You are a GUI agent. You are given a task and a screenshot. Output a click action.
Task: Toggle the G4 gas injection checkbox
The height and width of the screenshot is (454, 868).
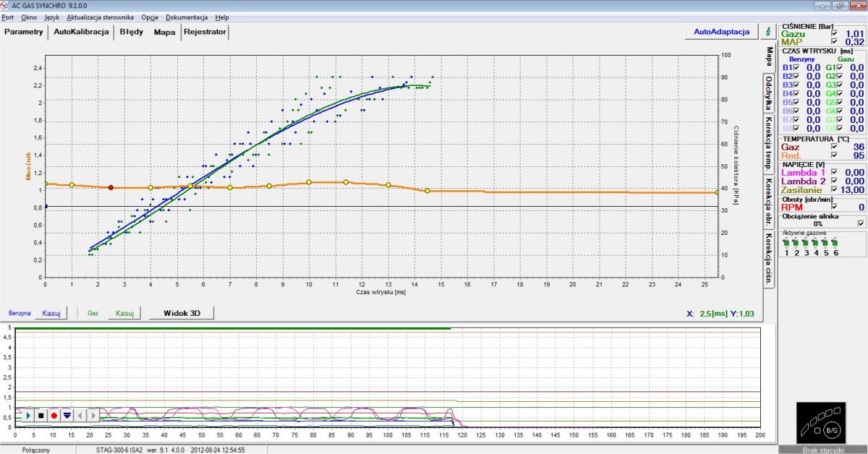pyautogui.click(x=840, y=93)
